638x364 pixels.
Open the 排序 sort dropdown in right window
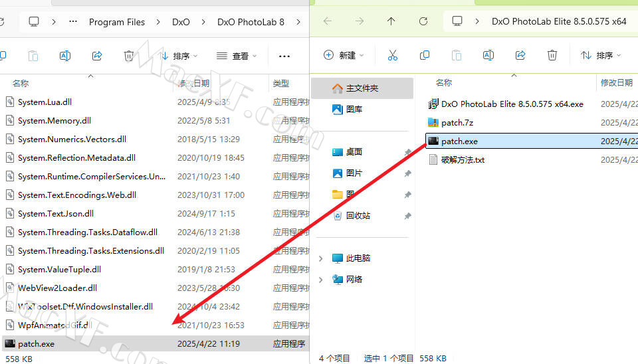click(x=601, y=55)
